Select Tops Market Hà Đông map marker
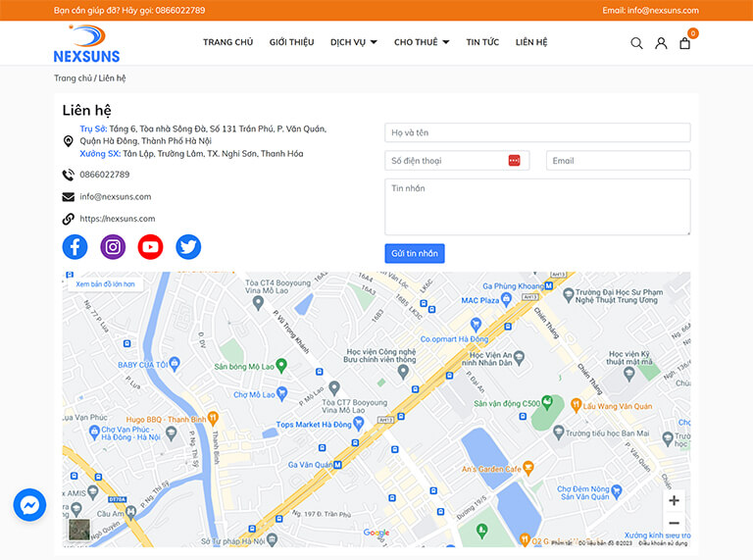The image size is (753, 560). (x=358, y=424)
